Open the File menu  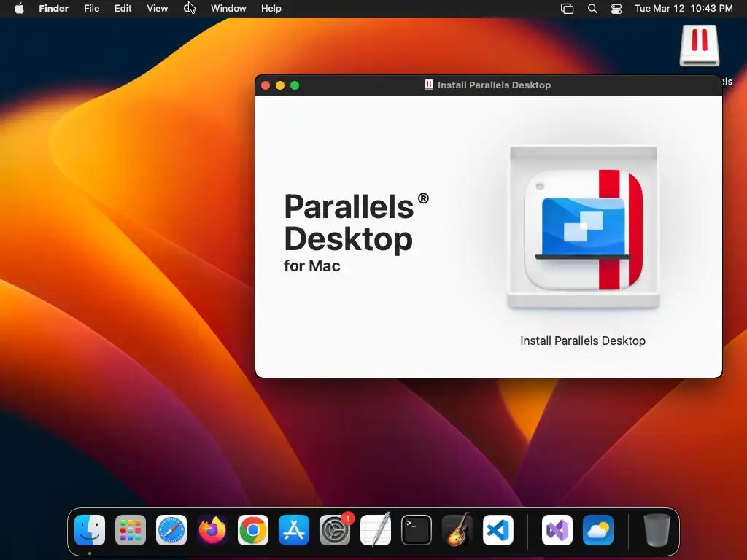tap(91, 8)
